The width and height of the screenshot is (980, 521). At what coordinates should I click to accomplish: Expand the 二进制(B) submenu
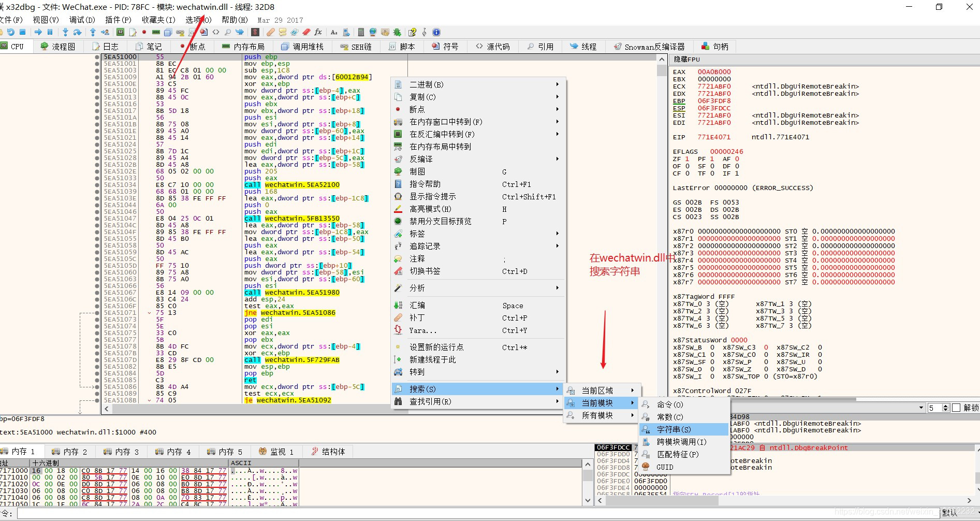coord(479,84)
